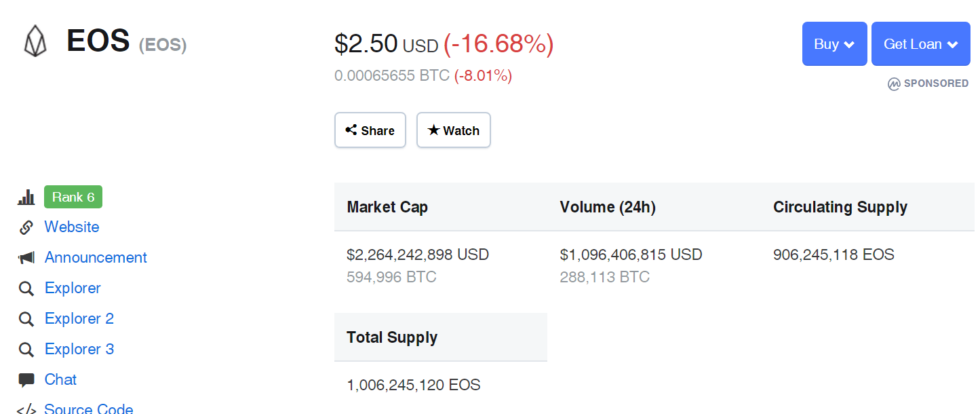Click the EOS coin logo icon
This screenshot has height=414, width=980.
(x=35, y=41)
